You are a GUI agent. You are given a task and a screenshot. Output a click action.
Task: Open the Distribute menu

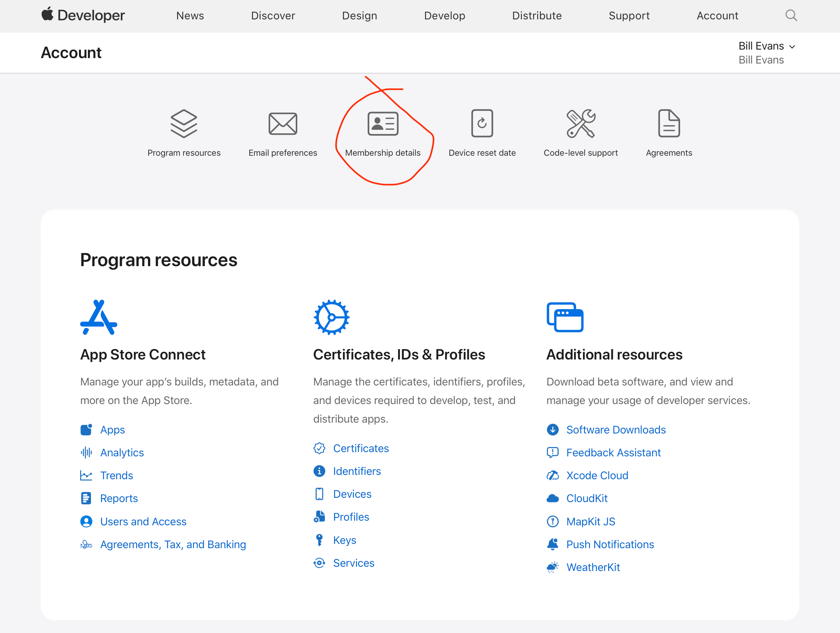point(537,15)
